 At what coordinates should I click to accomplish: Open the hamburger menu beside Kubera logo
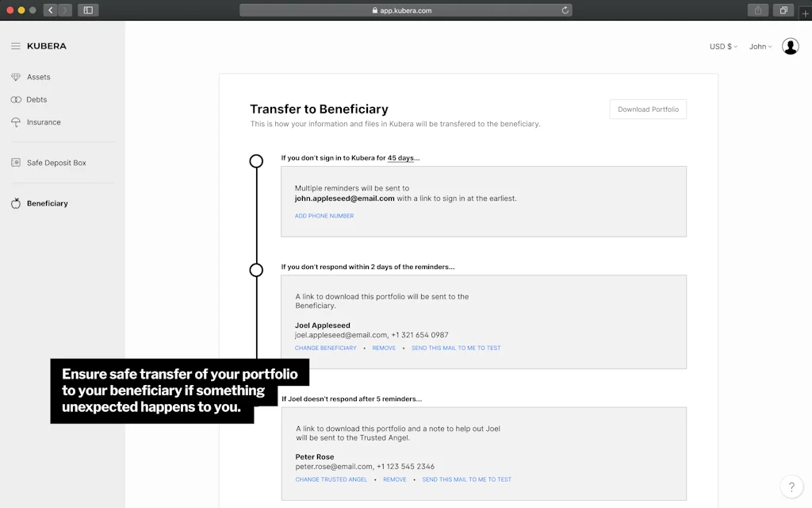[x=16, y=46]
